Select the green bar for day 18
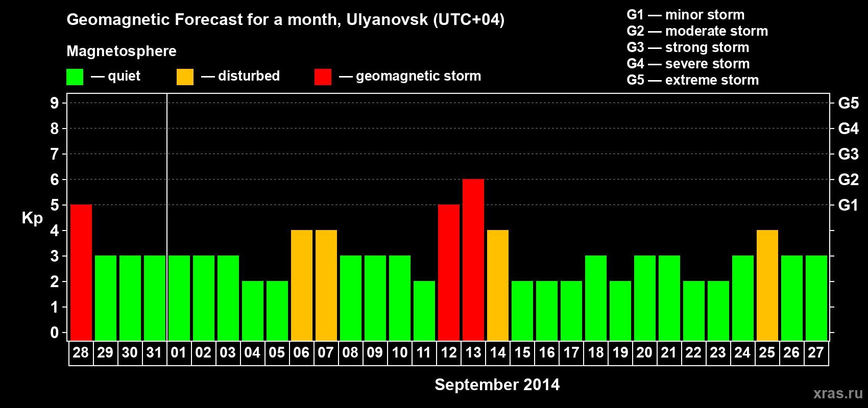The image size is (868, 408). (596, 298)
